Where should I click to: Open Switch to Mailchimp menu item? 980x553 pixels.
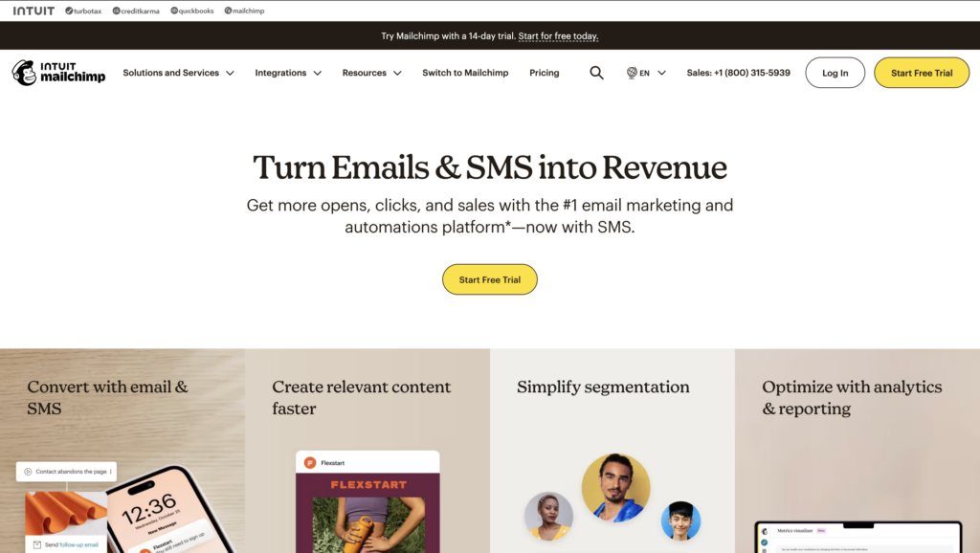point(465,73)
